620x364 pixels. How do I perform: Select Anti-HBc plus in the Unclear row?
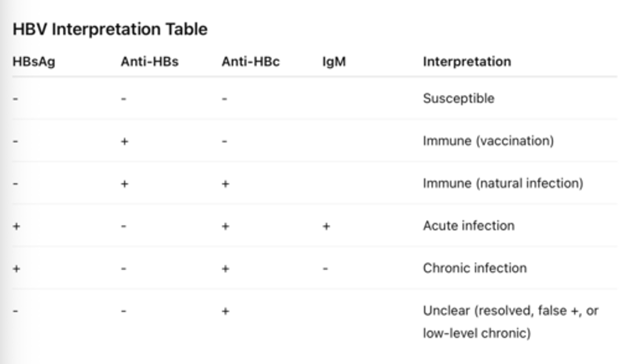pos(225,312)
